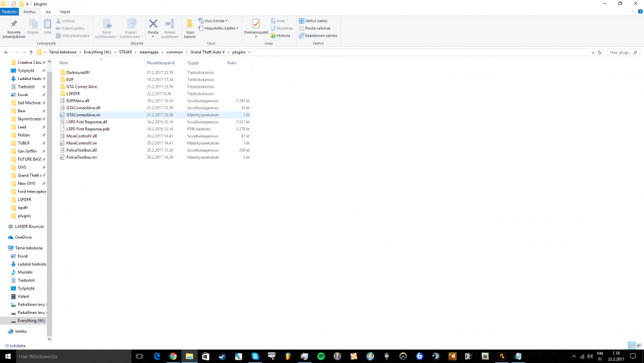Open the Avaa dropdown in ribbon
Image resolution: width=644 pixels, height=363 pixels.
tap(279, 21)
